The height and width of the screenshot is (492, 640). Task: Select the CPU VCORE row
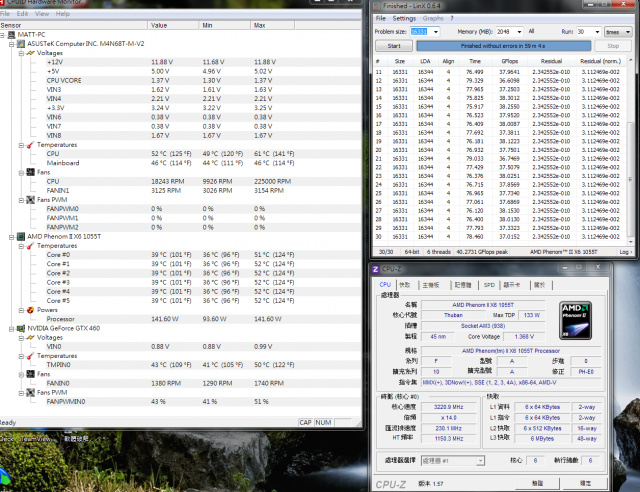[x=180, y=80]
